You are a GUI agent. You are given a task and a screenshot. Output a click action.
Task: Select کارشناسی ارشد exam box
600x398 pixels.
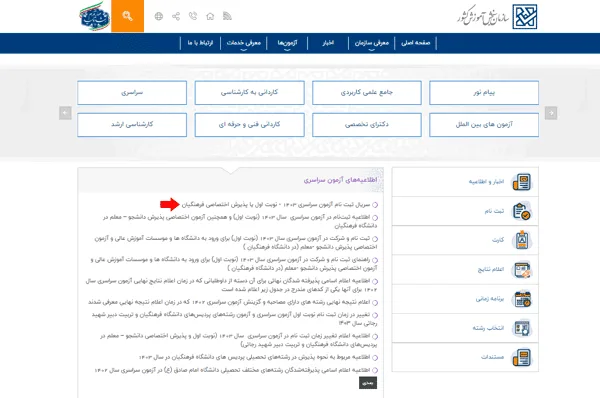point(132,125)
